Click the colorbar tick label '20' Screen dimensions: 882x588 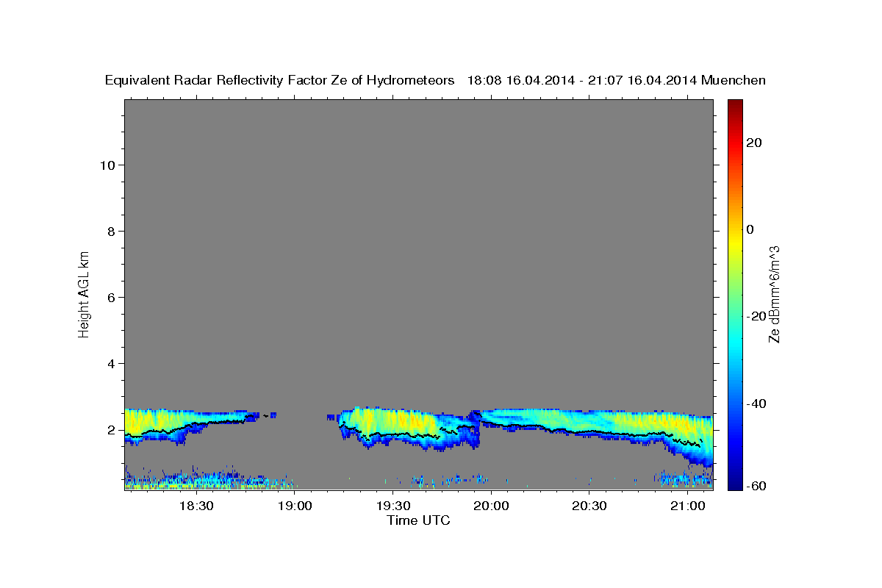pos(753,143)
